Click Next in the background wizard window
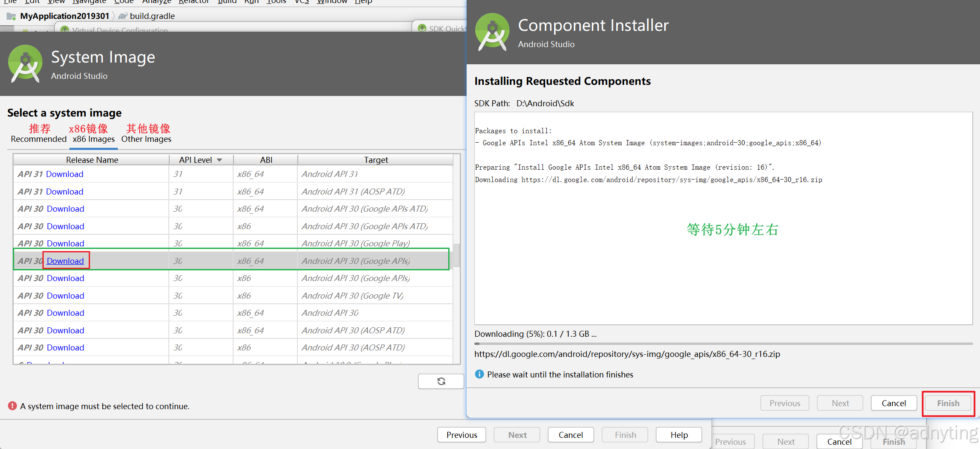This screenshot has width=980, height=449. pyautogui.click(x=786, y=442)
